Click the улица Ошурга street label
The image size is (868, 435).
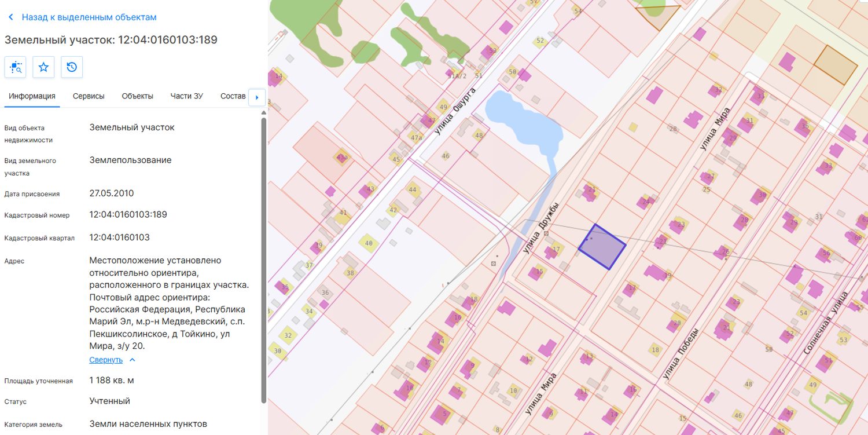click(455, 111)
